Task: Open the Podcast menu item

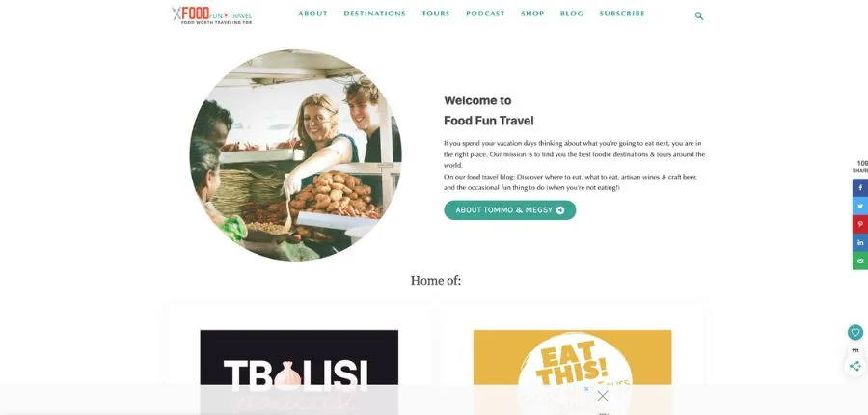Action: click(485, 14)
